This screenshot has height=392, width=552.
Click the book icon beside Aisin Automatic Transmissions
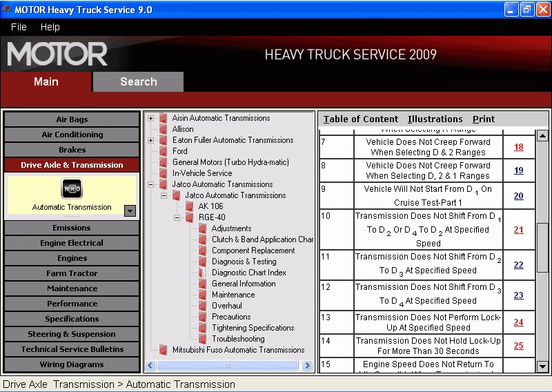click(x=163, y=118)
